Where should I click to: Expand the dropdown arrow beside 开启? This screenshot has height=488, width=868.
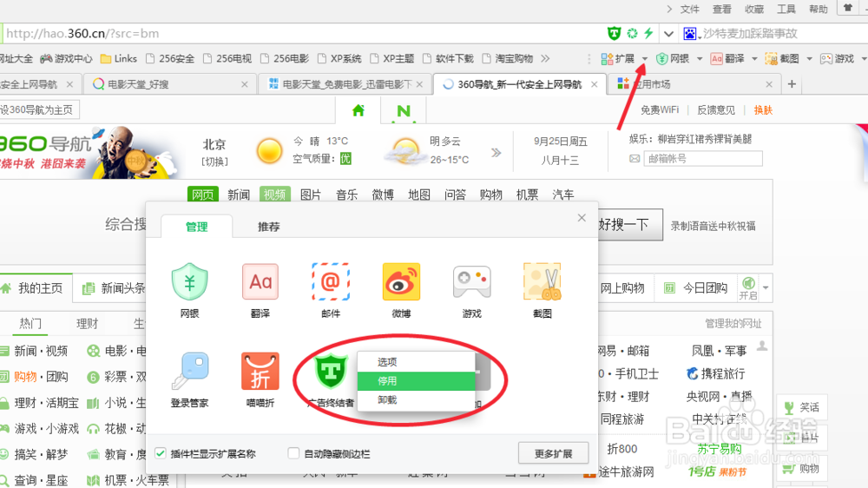766,287
